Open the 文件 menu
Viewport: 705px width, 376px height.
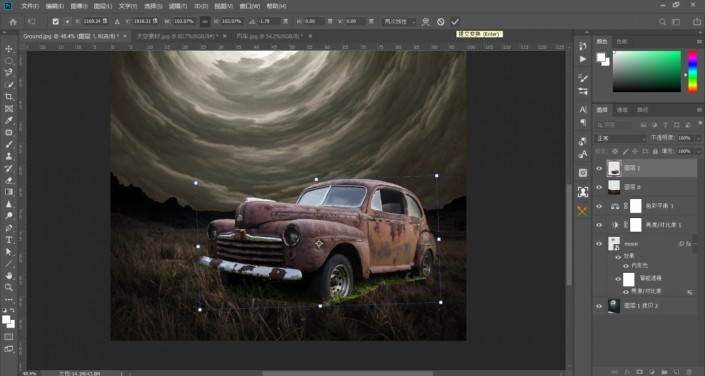[x=30, y=6]
